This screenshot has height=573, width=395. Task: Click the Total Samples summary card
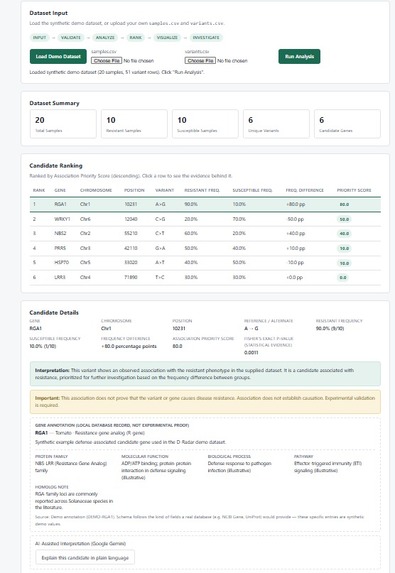[x=63, y=124]
